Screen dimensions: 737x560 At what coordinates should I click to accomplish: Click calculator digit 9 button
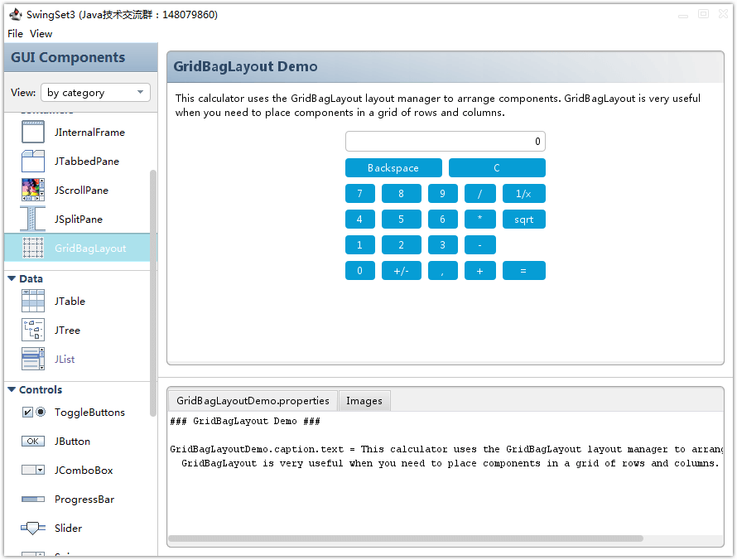tap(443, 194)
